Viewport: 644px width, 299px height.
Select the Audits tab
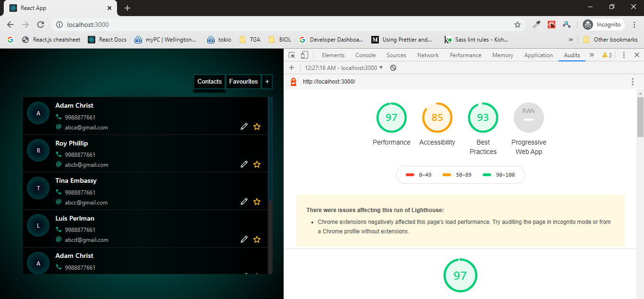coord(572,55)
